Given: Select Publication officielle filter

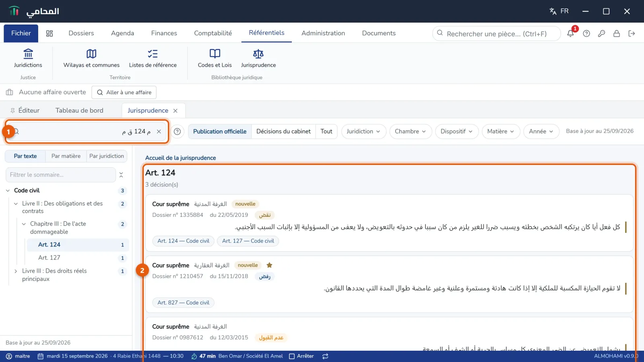Looking at the screenshot, I should pos(220,132).
